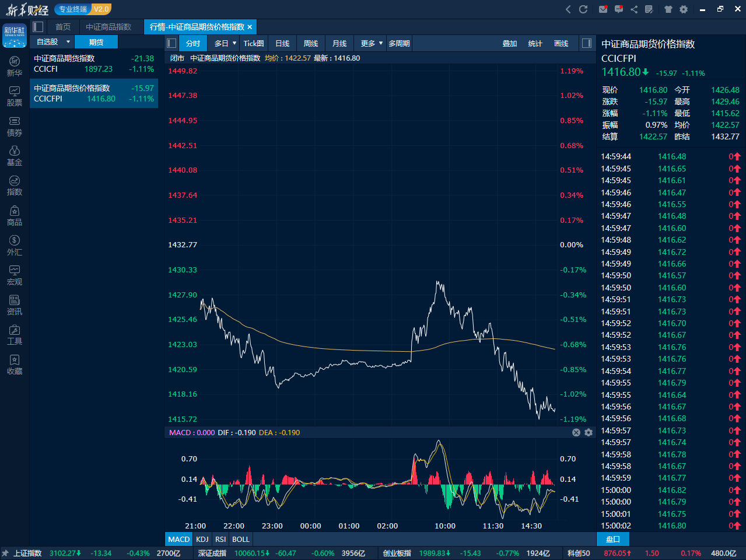Expand the 多日 multi-day dropdown
The image size is (746, 560).
(x=222, y=43)
